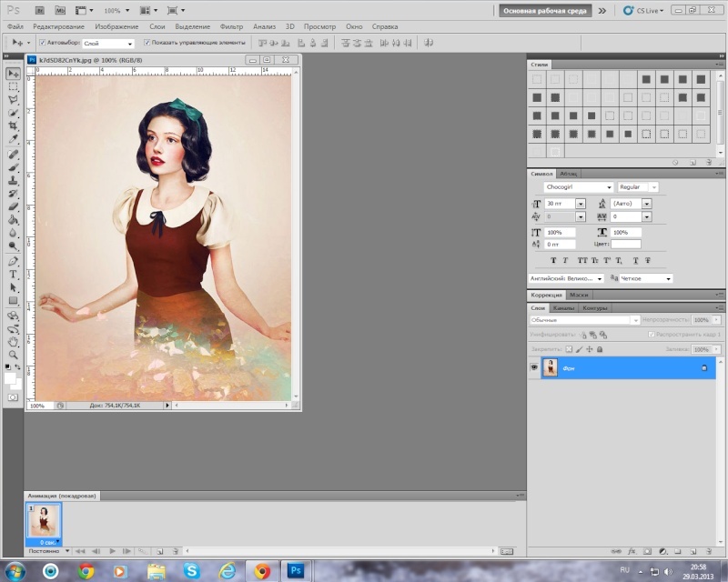This screenshot has height=582, width=728.
Task: Select the Path Selection tool
Action: point(13,287)
